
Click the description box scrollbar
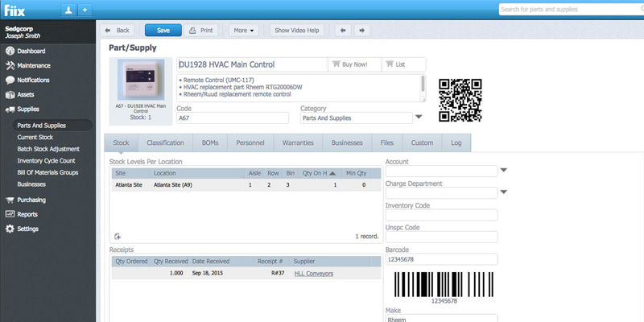click(x=423, y=84)
